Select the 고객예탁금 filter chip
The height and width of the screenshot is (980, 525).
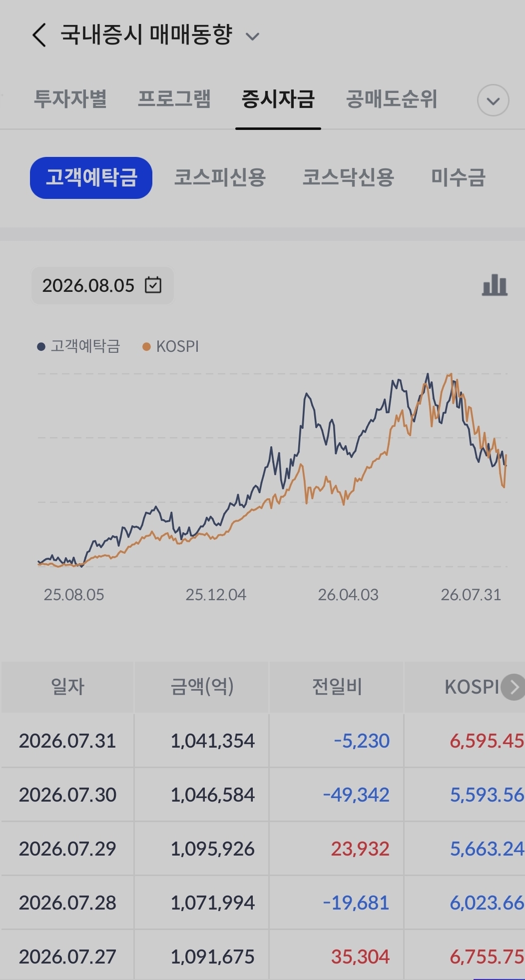tap(91, 178)
